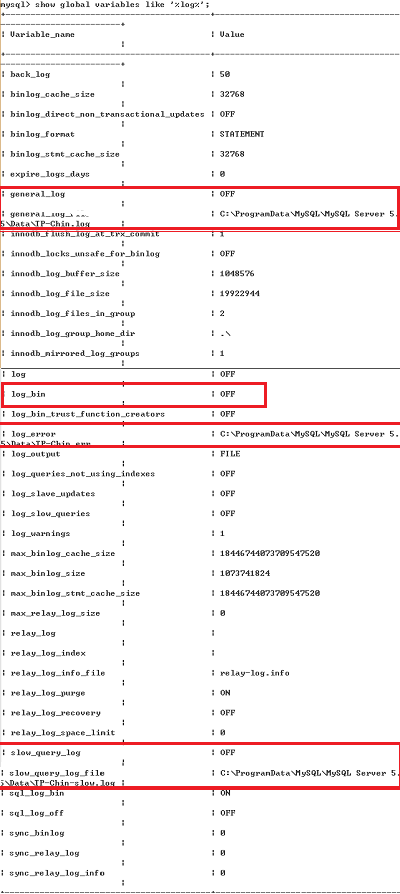Select the innodb_log_buffer_size variable name
The height and width of the screenshot is (894, 400).
pyautogui.click(x=65, y=274)
